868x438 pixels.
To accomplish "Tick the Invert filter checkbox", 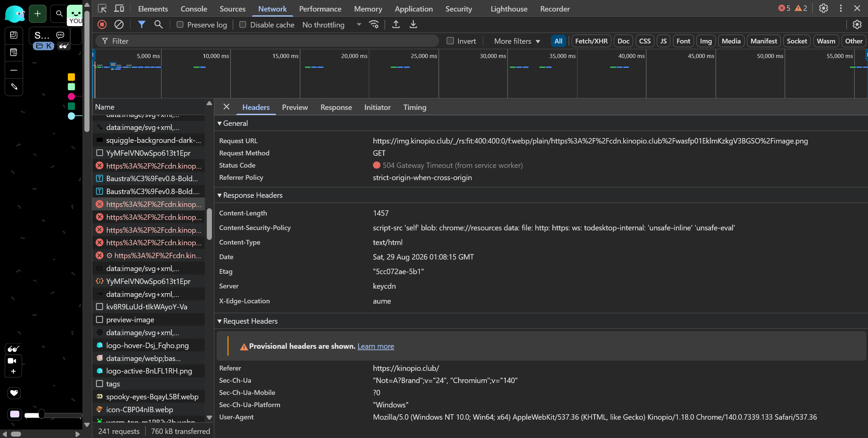I will pyautogui.click(x=450, y=41).
